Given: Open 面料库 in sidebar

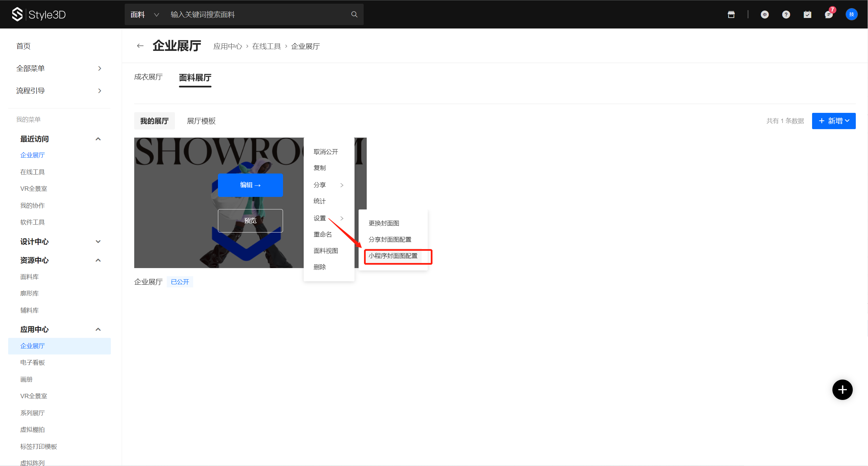Looking at the screenshot, I should (x=29, y=277).
